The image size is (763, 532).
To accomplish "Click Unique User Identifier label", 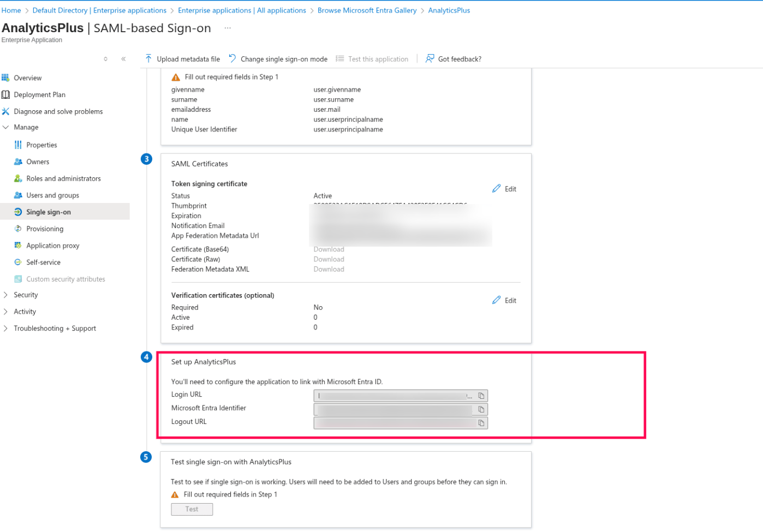I will pos(204,129).
